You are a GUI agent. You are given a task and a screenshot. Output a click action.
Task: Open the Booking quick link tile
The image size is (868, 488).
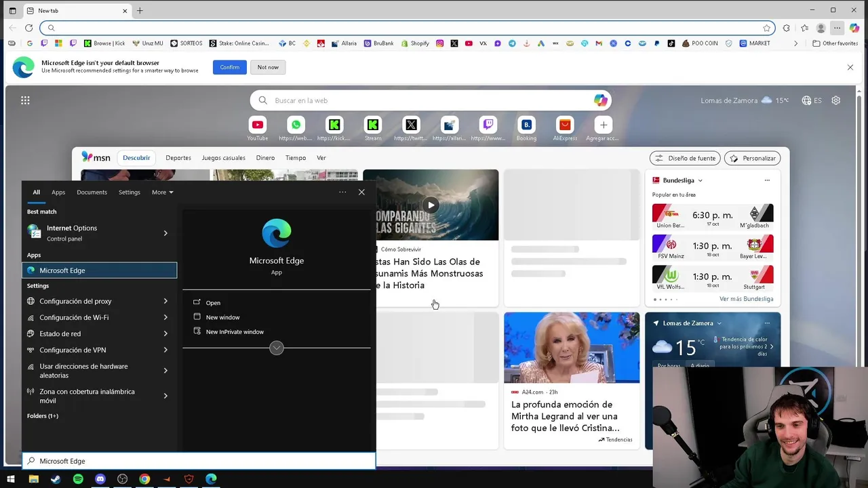coord(526,127)
